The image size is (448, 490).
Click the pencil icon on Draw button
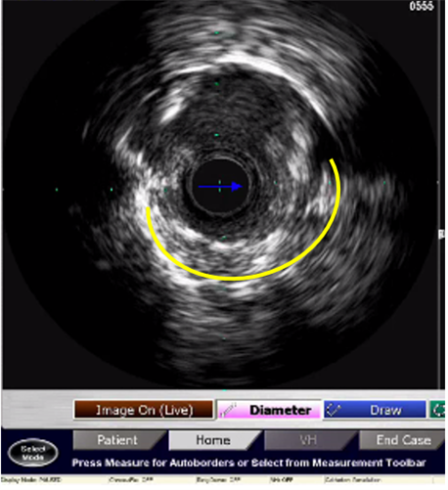click(334, 410)
